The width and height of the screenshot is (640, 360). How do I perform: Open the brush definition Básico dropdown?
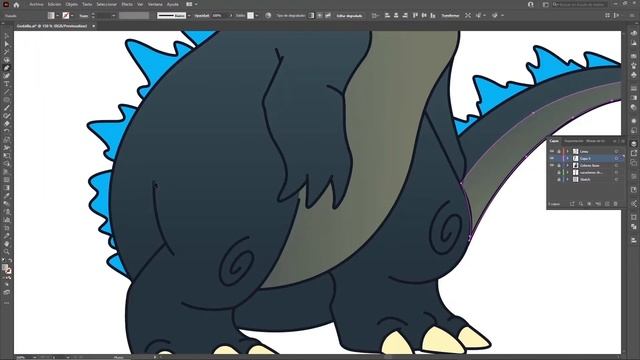tap(189, 16)
